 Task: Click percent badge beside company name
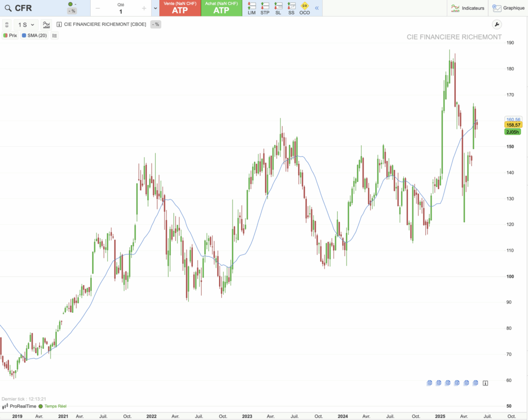pyautogui.click(x=156, y=25)
